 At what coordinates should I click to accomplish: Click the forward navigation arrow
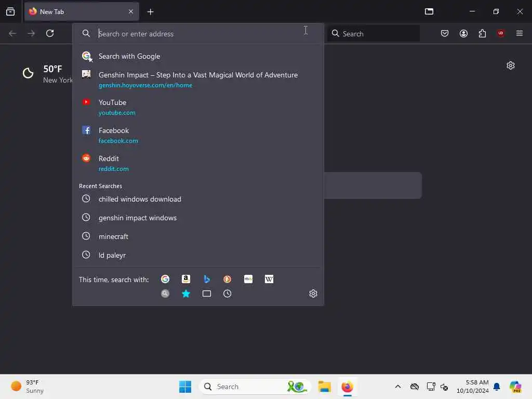pyautogui.click(x=31, y=33)
